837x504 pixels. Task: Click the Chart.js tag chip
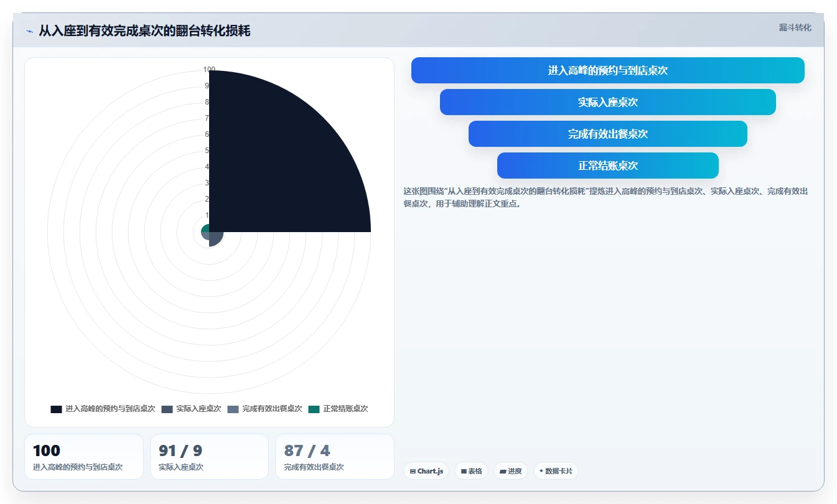pos(426,471)
